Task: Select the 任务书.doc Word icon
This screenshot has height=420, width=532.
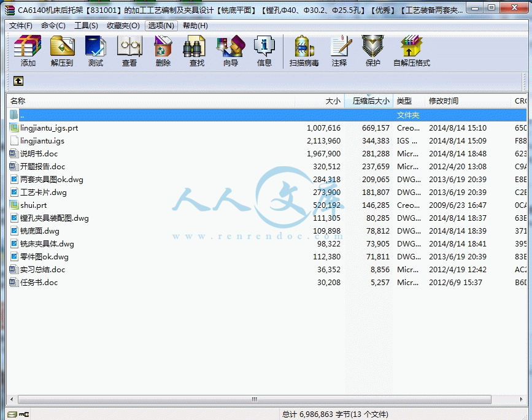Action: coord(14,283)
